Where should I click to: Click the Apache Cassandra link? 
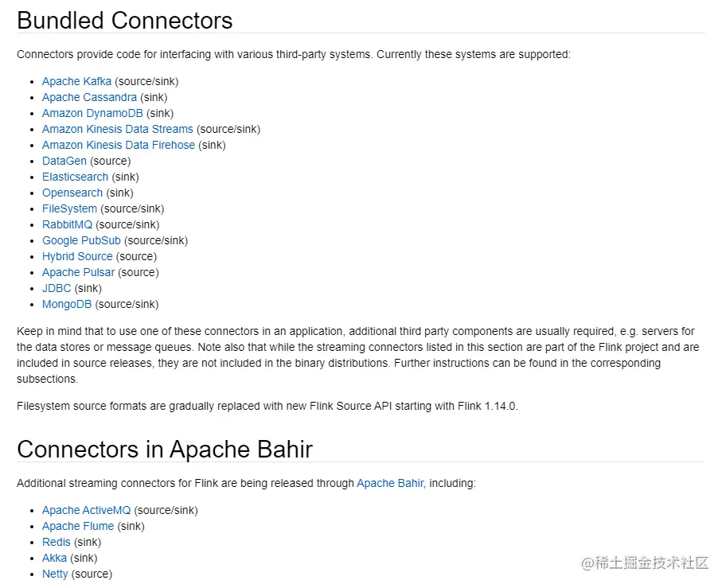[89, 97]
